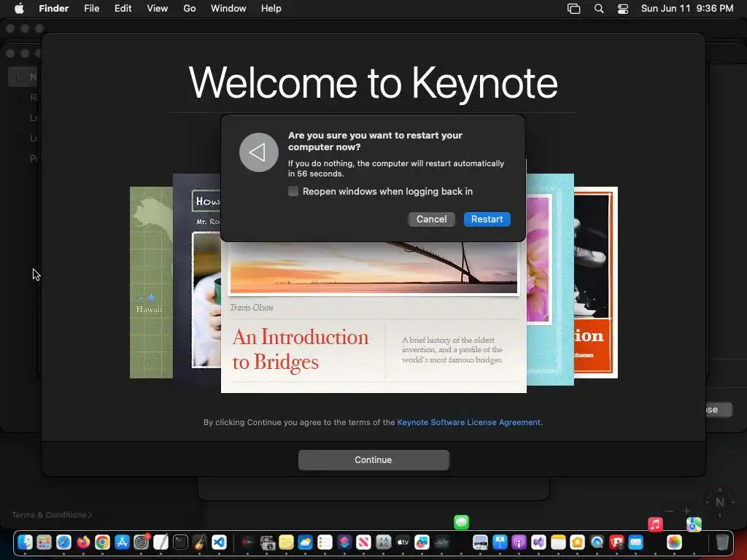Open the Home app from the Dock
The width and height of the screenshot is (747, 560).
[x=578, y=542]
